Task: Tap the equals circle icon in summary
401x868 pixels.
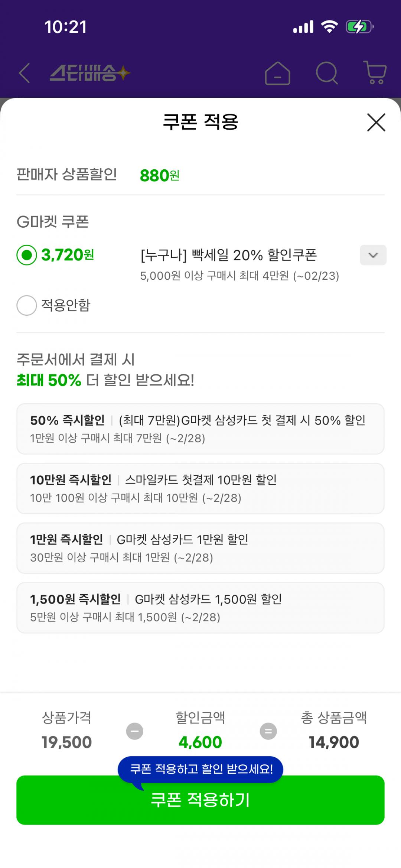Action: coord(268,731)
